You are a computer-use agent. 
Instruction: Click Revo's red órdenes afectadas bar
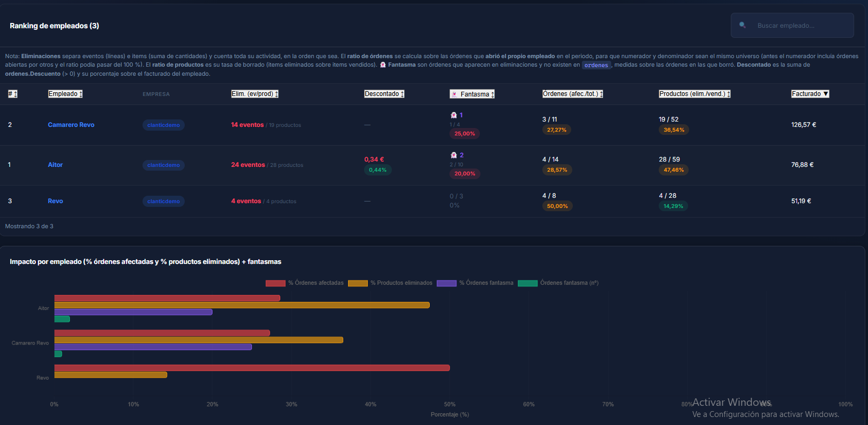click(252, 368)
